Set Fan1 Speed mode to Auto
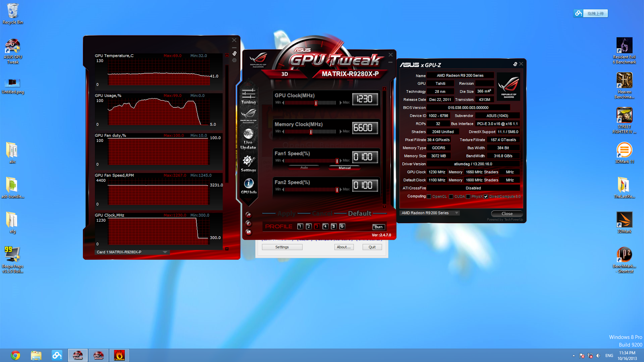This screenshot has height=362, width=644. 304,168
